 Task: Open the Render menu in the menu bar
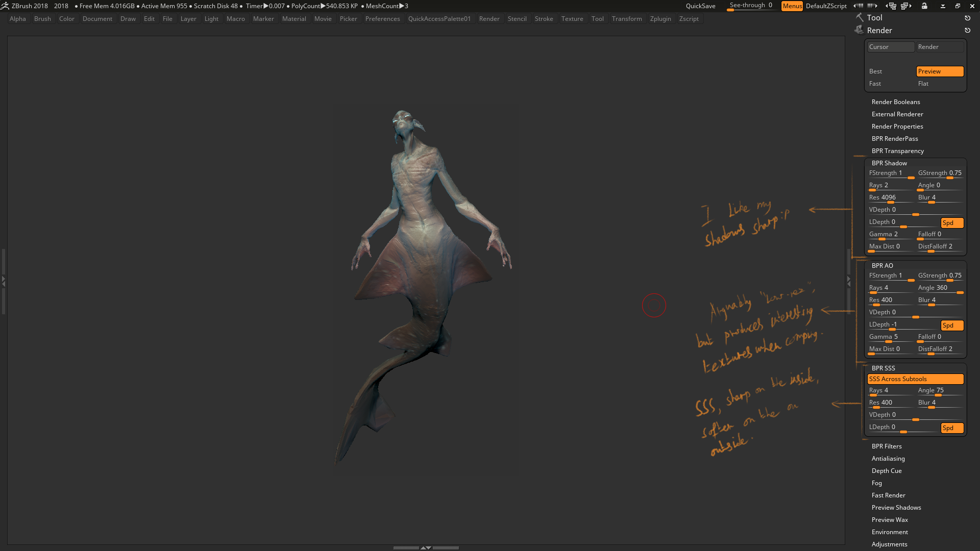point(489,19)
